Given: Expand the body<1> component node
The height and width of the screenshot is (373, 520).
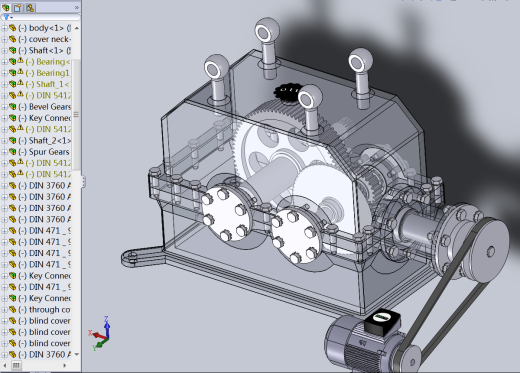Looking at the screenshot, I should [4, 28].
